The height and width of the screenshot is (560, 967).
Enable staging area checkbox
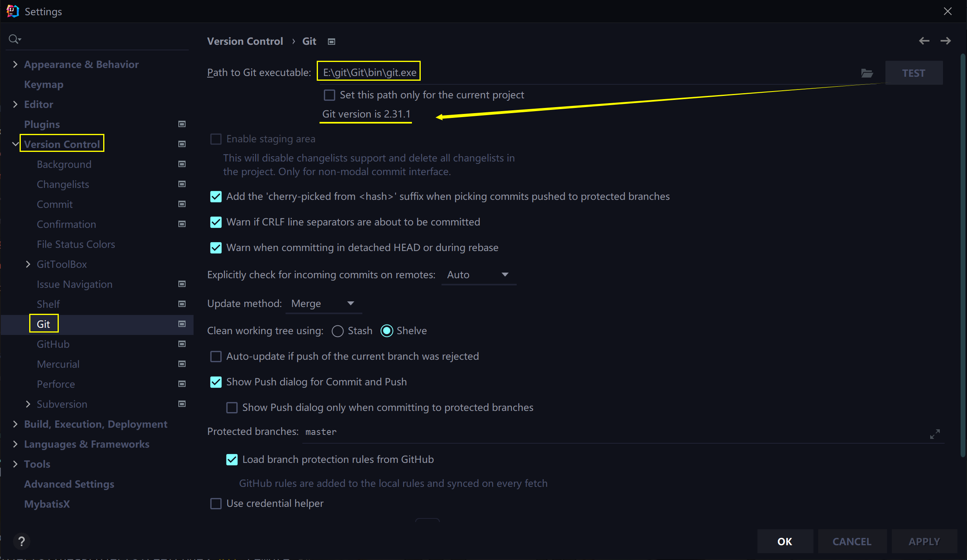(x=216, y=139)
